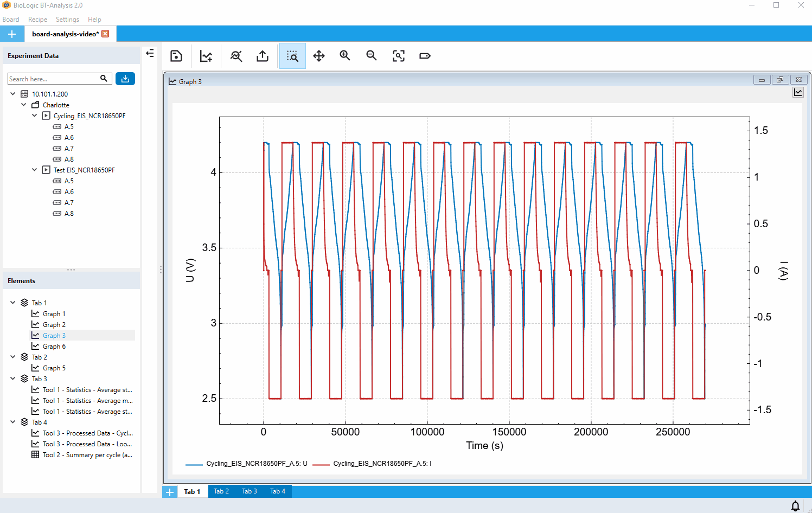
Task: Click the add graph icon
Action: click(206, 56)
